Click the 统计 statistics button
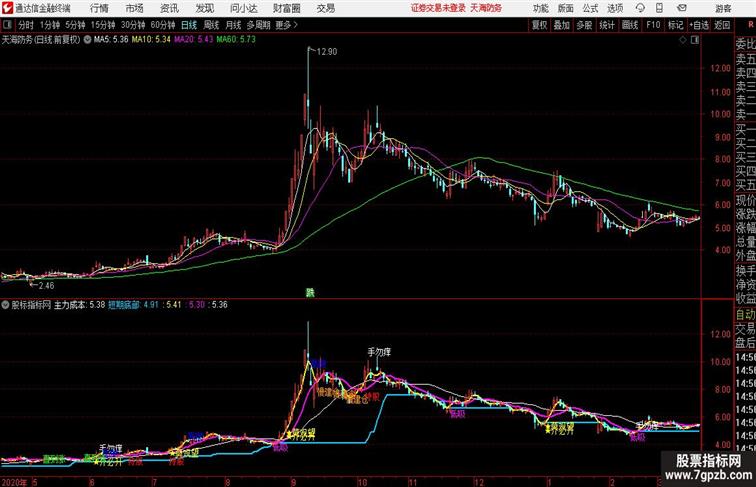This screenshot has width=756, height=487. (x=607, y=25)
